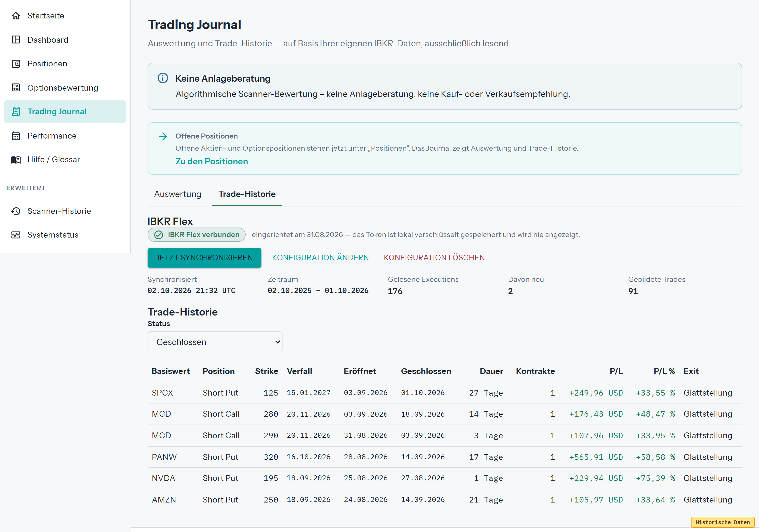Screen dimensions: 759x532
Task: Click the Performance calendar icon
Action: [16, 136]
